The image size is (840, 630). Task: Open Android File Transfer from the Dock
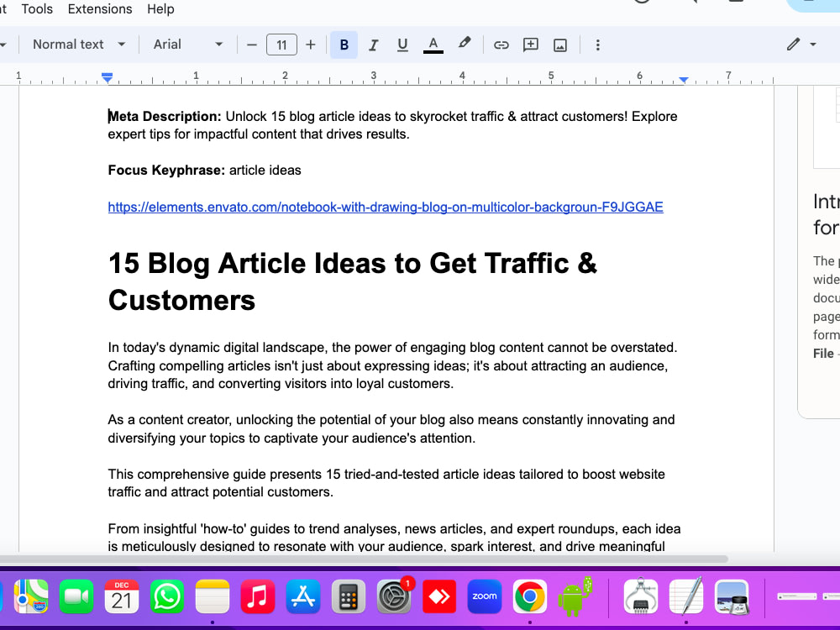pyautogui.click(x=575, y=596)
